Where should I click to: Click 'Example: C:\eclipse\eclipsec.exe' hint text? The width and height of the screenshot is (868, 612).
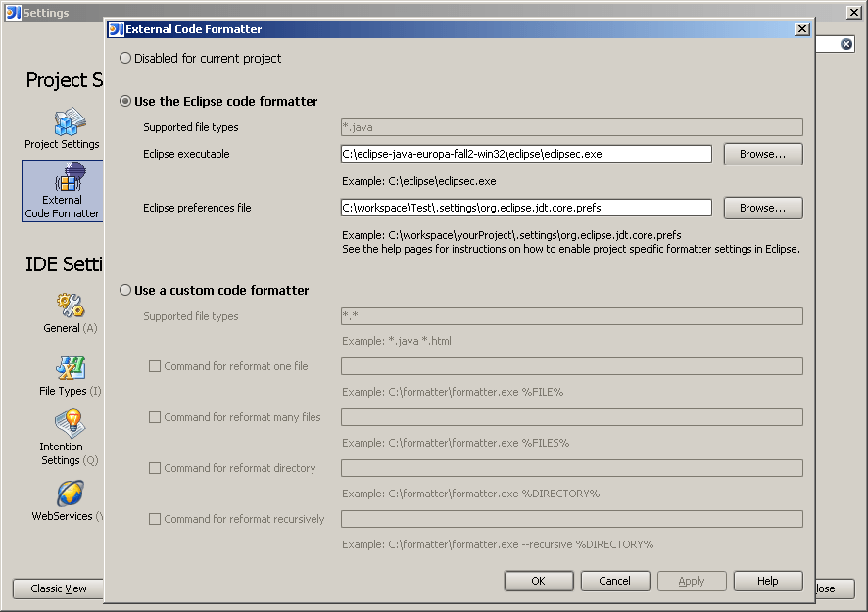[x=419, y=181]
